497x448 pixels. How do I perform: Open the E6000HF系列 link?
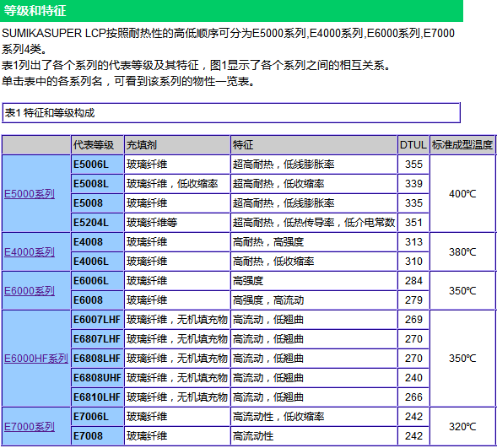coord(36,359)
